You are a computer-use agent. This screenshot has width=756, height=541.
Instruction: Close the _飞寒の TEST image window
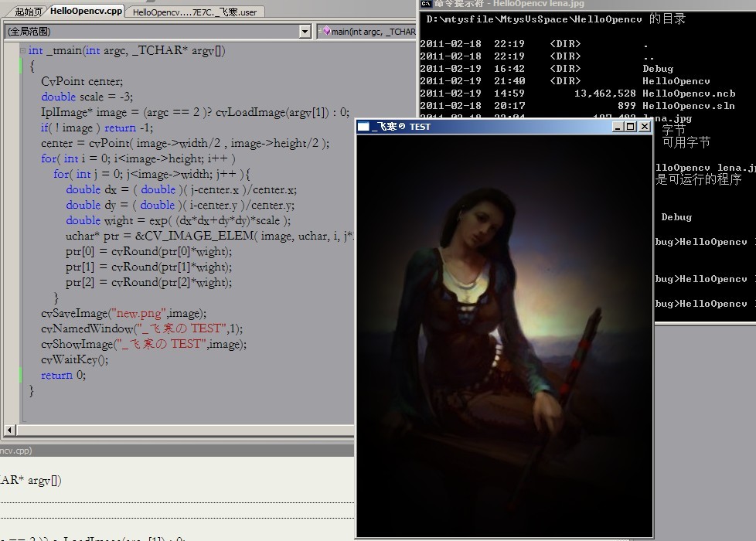(x=643, y=127)
